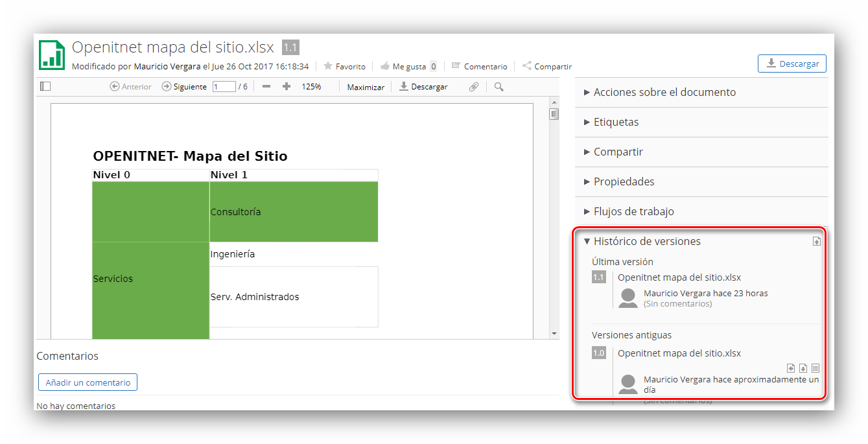This screenshot has height=444, width=868.
Task: Click the Nivel 1 column header
Action: [294, 175]
